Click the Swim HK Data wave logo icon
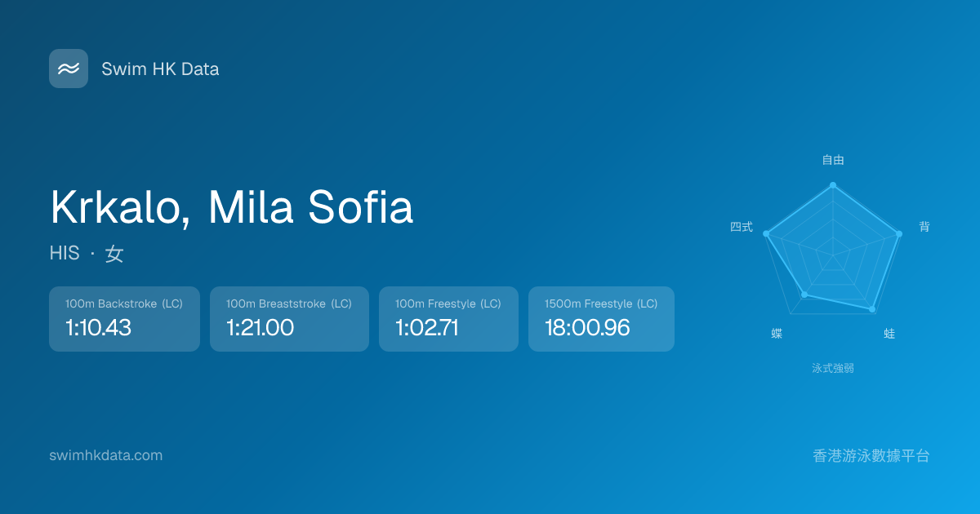 (x=69, y=69)
